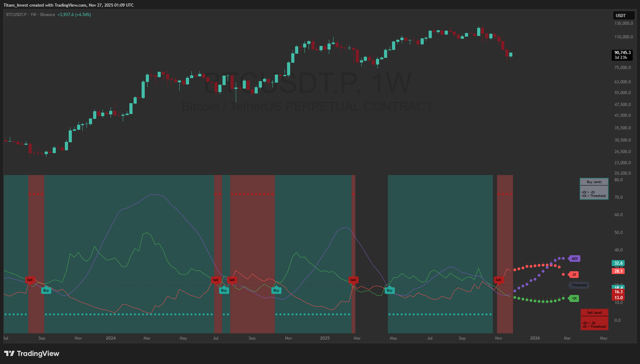Click the +3,937.6 (+4.54%) change value

coord(74,15)
